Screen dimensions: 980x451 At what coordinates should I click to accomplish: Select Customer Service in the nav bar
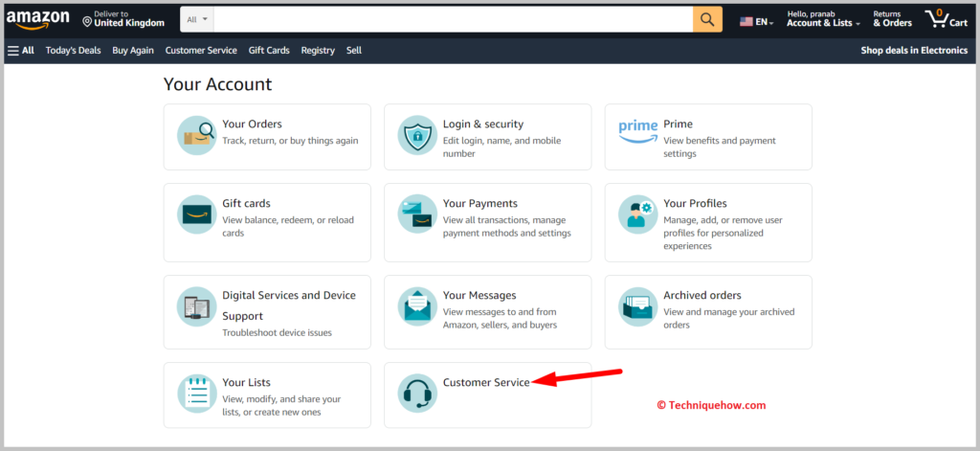point(201,51)
